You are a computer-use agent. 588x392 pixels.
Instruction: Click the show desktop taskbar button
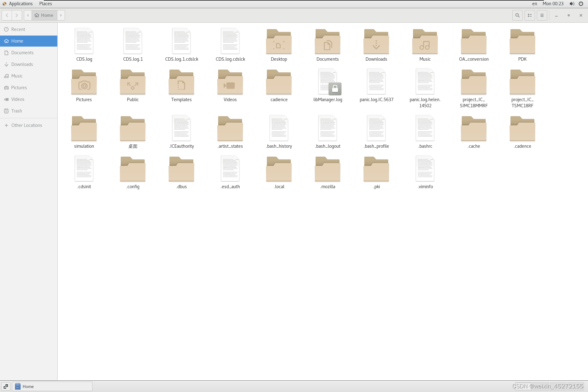tap(6, 386)
